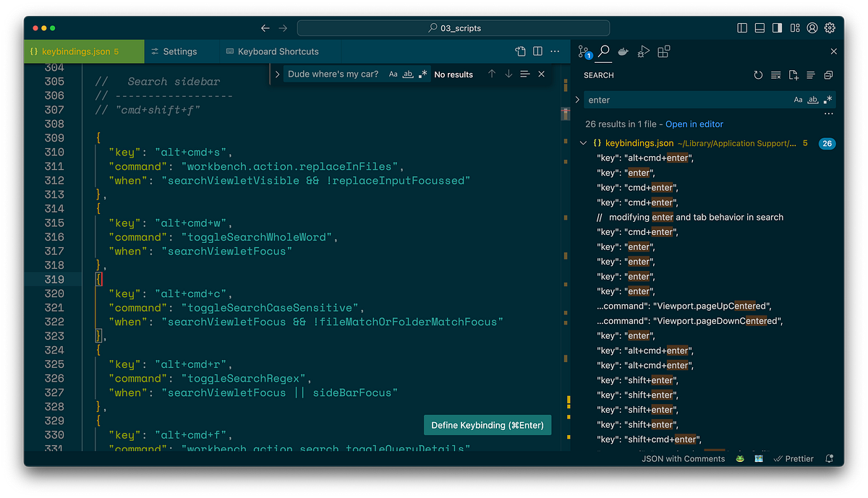Collapse the keybindings.json search results
Viewport: 868px width, 498px height.
tap(583, 143)
